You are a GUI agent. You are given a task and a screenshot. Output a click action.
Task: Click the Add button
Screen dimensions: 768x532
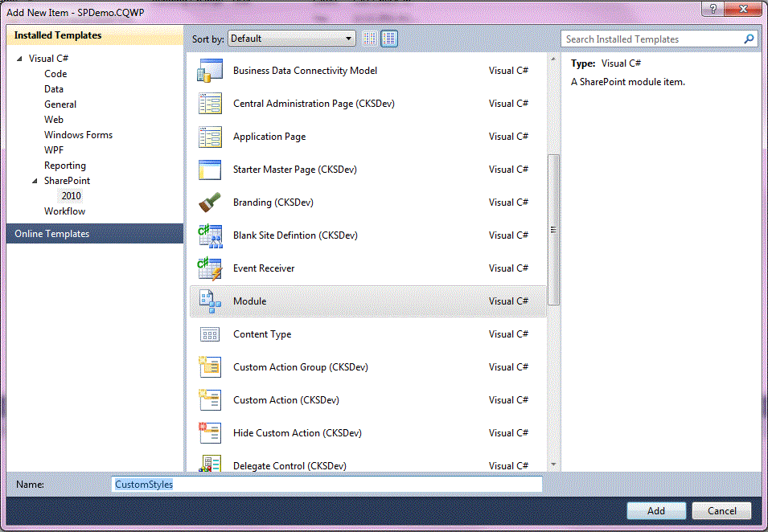656,511
